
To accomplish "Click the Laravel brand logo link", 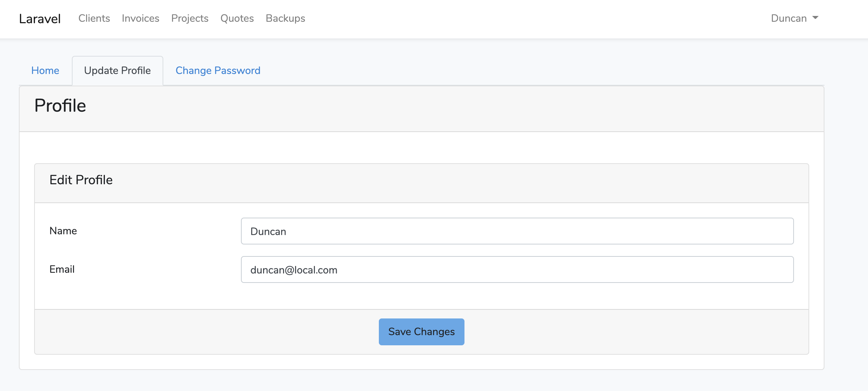I will 40,18.
